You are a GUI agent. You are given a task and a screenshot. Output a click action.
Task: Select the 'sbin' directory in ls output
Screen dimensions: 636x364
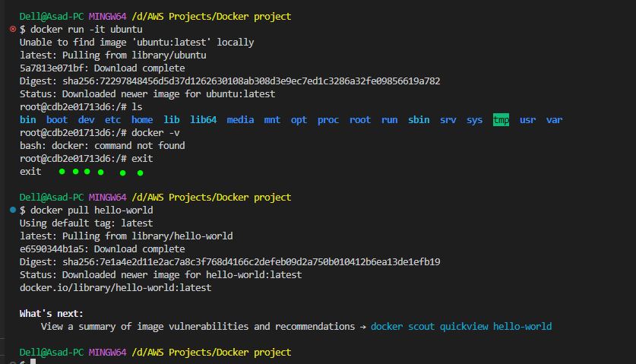pos(419,120)
